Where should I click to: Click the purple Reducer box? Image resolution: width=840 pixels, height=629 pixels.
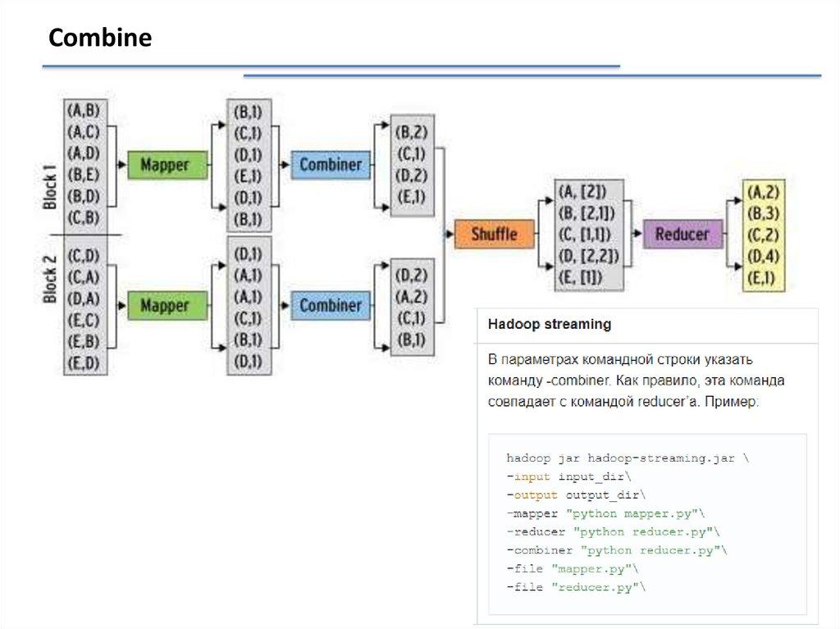coord(682,235)
